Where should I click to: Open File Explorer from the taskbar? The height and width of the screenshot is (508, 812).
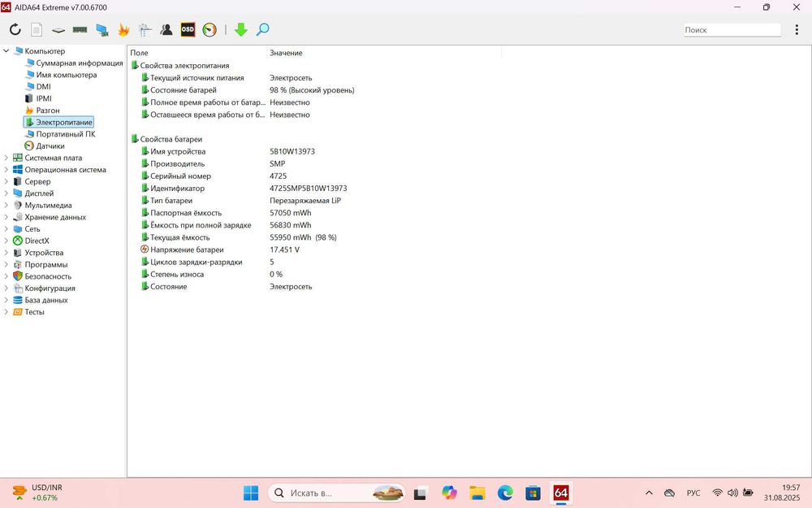point(477,493)
